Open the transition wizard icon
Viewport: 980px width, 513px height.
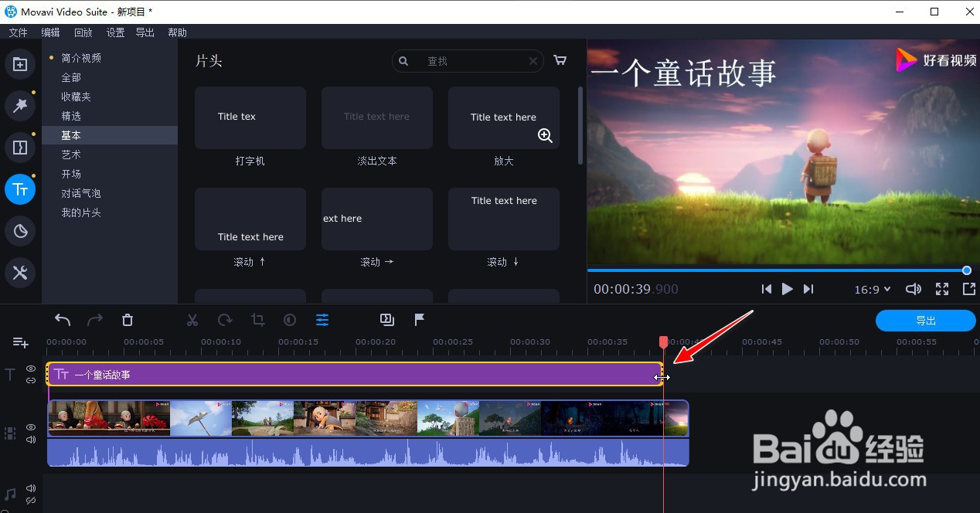coord(387,320)
